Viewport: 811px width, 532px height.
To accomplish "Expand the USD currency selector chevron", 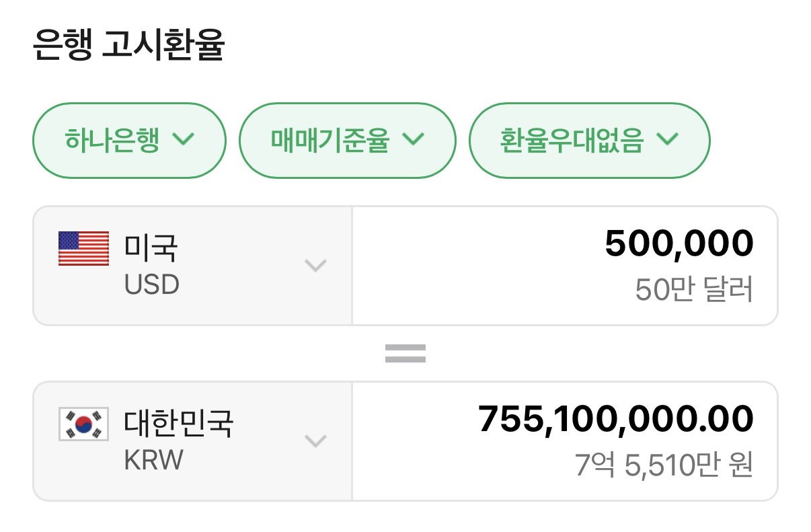I will 315,265.
